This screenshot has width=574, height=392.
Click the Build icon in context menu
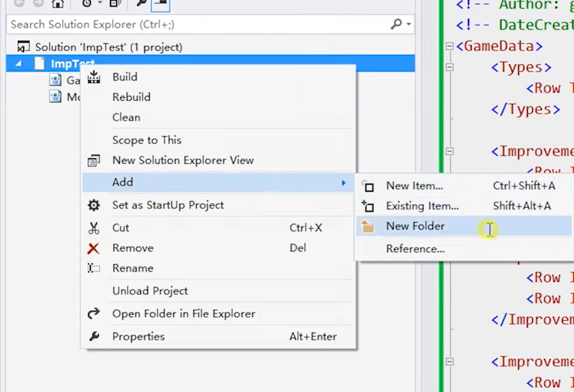tap(94, 77)
